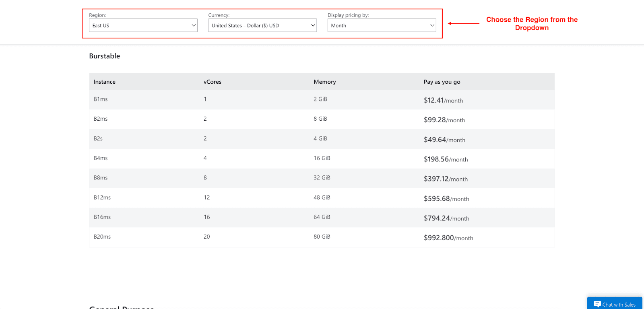This screenshot has height=309, width=644.
Task: Click the vCores column header
Action: pyautogui.click(x=213, y=82)
